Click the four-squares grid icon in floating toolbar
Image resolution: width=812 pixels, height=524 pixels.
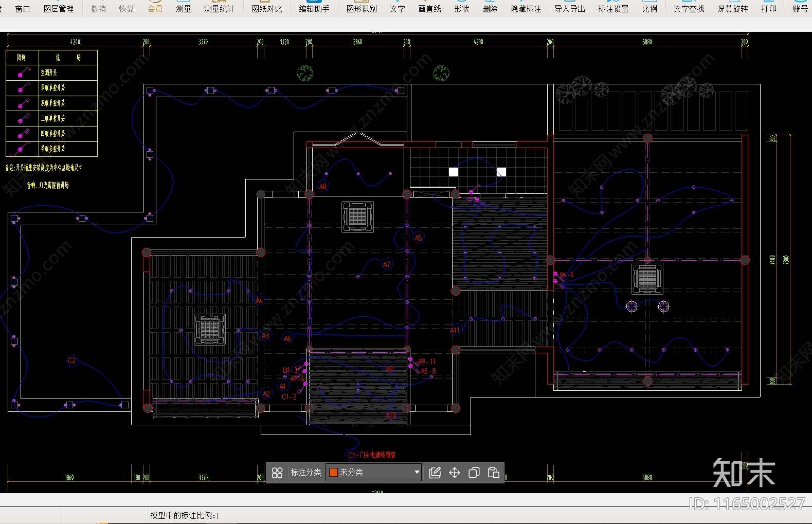coord(277,473)
